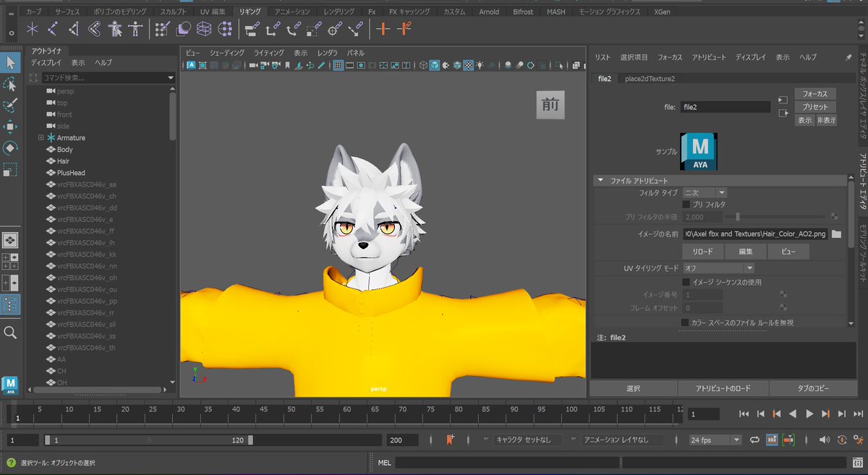Toggle the textured display checker icon
The height and width of the screenshot is (475, 868).
tap(469, 65)
